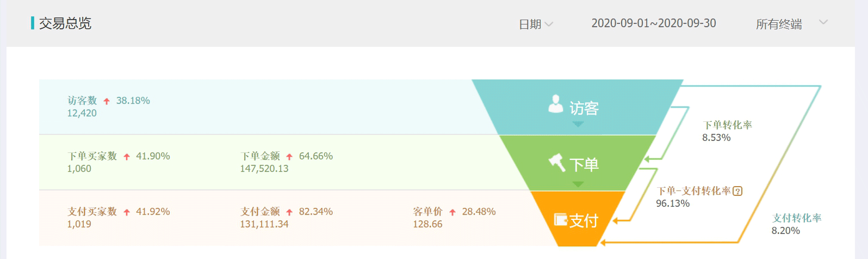Click red up arrow next to 支付买家数
This screenshot has width=868, height=259.
[127, 212]
